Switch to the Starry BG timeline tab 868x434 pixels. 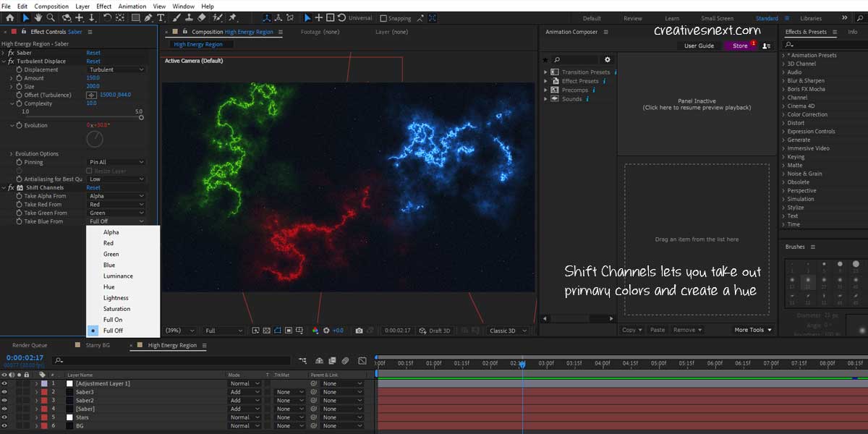97,346
